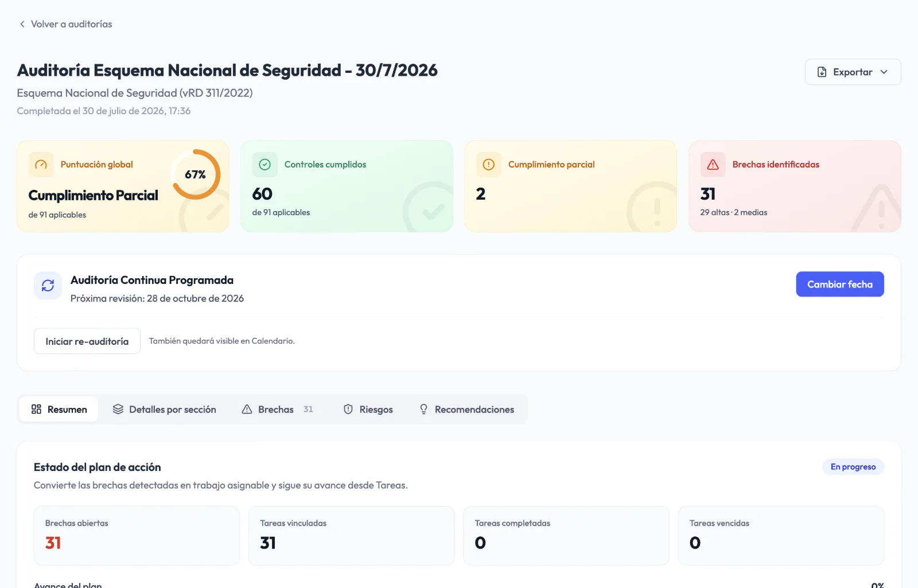Click the warning triangle icon in Brechas identificadas card

point(713,165)
